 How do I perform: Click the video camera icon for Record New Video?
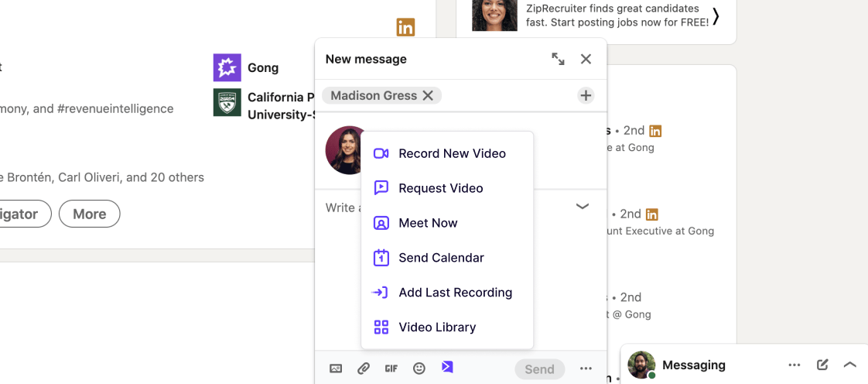tap(381, 153)
